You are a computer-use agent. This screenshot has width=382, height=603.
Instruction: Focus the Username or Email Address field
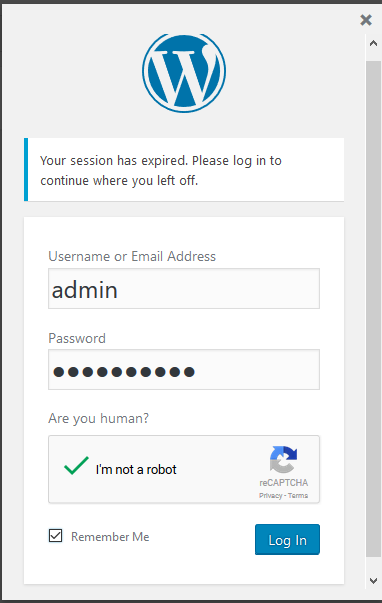184,288
